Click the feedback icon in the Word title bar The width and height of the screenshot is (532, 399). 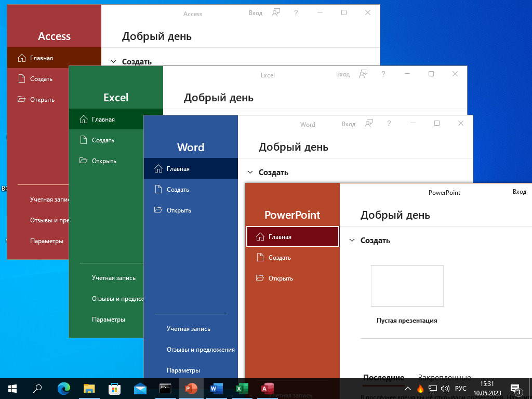point(369,124)
